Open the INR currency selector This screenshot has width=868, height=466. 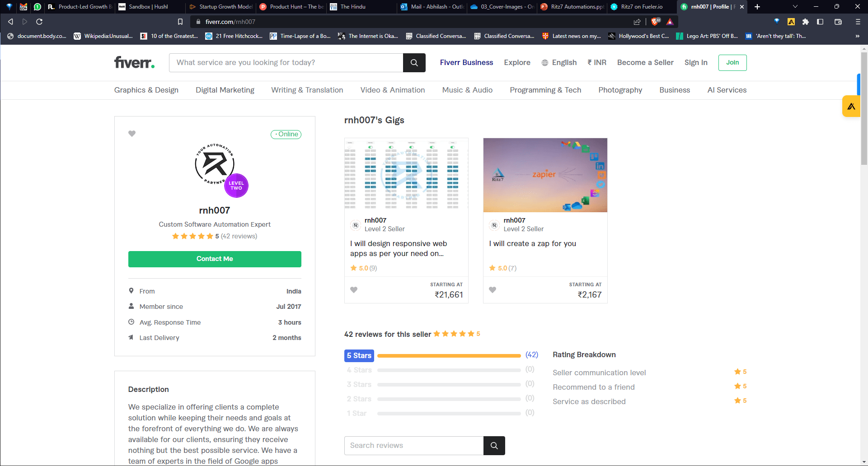point(597,63)
